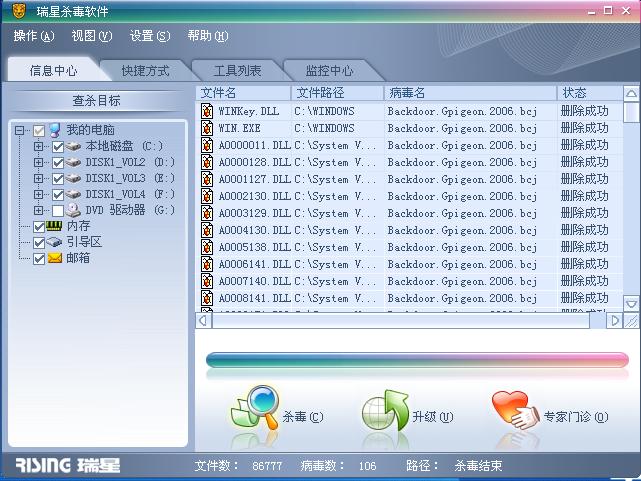The width and height of the screenshot is (641, 481).
Task: Click infected file icon for WINKey.DLL
Action: 207,111
